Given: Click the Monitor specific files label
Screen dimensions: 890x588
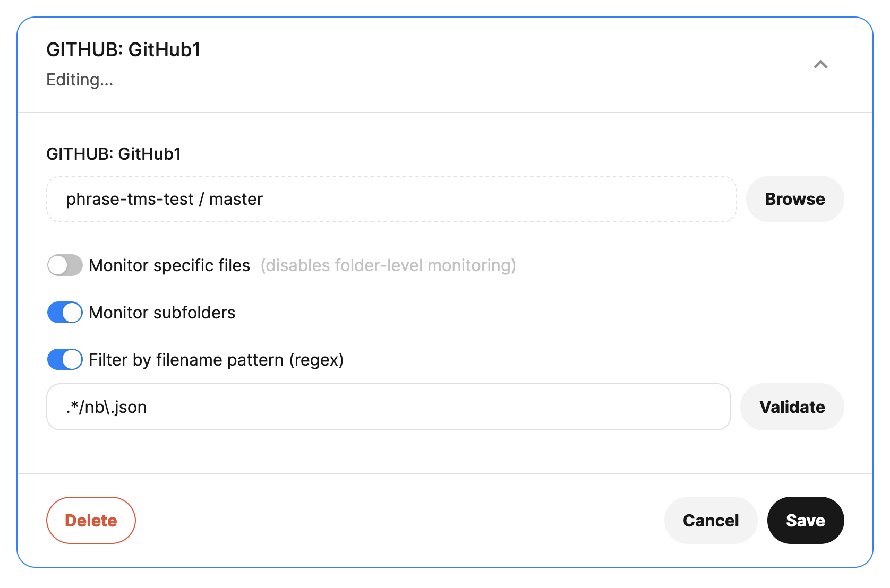Looking at the screenshot, I should click(169, 265).
